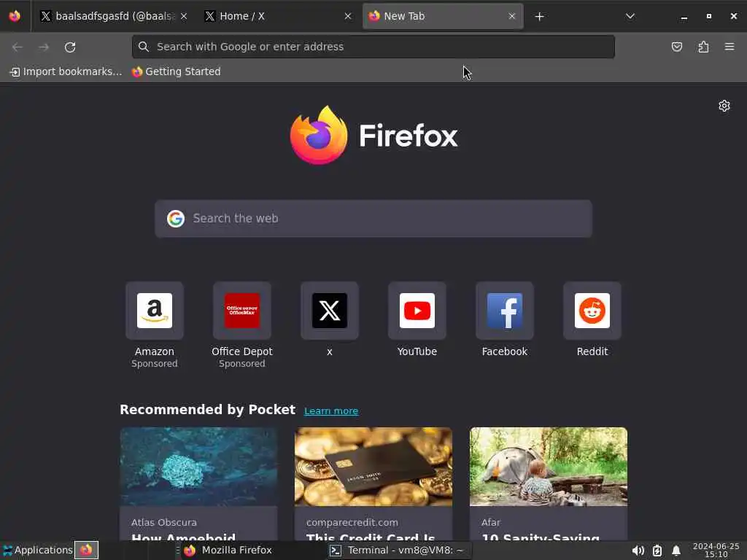Open the Getting Started bookmark
The image size is (747, 560).
tap(177, 71)
